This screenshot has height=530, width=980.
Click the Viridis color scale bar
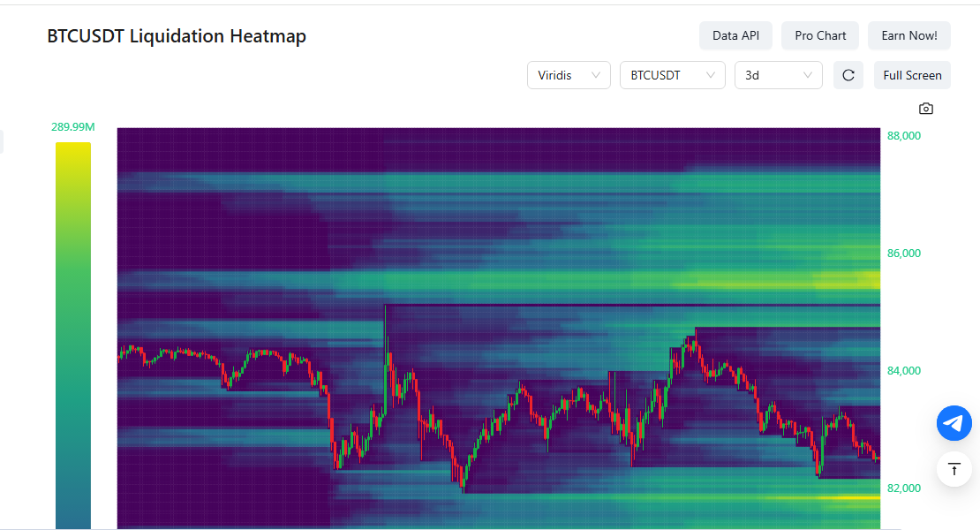coord(73,336)
